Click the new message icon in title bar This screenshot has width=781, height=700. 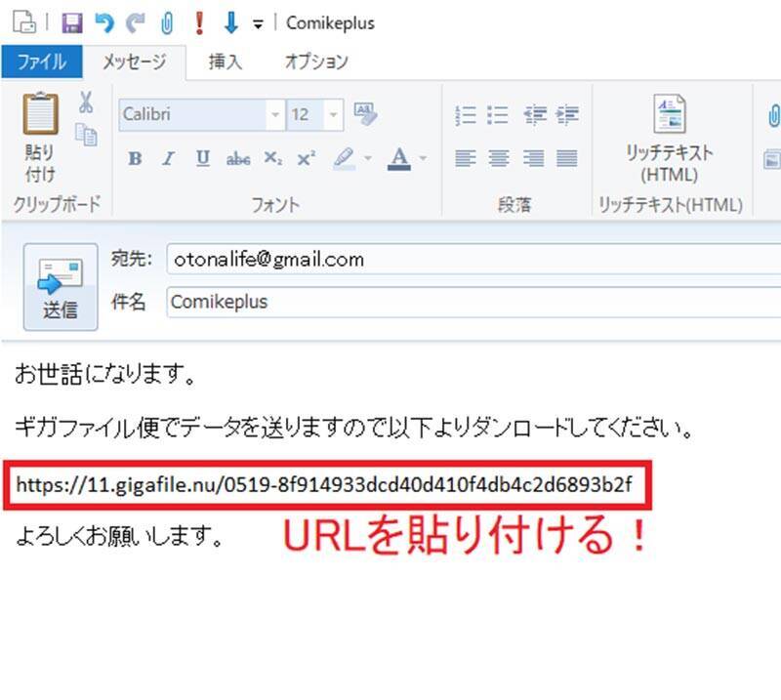coord(23,22)
